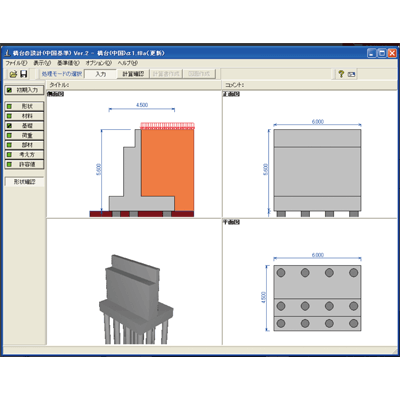Select the 入力 processing mode button
Viewport: 400px width, 400px height.
pyautogui.click(x=100, y=74)
